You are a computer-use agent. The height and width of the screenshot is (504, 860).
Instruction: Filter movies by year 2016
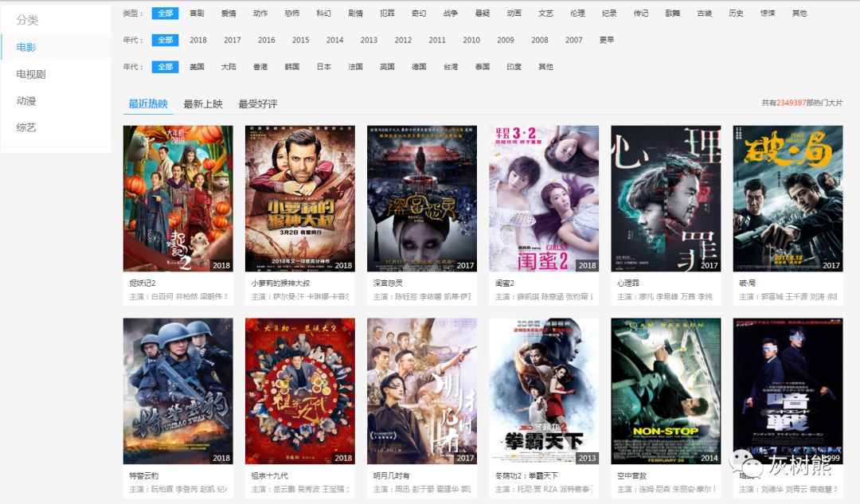[x=267, y=40]
